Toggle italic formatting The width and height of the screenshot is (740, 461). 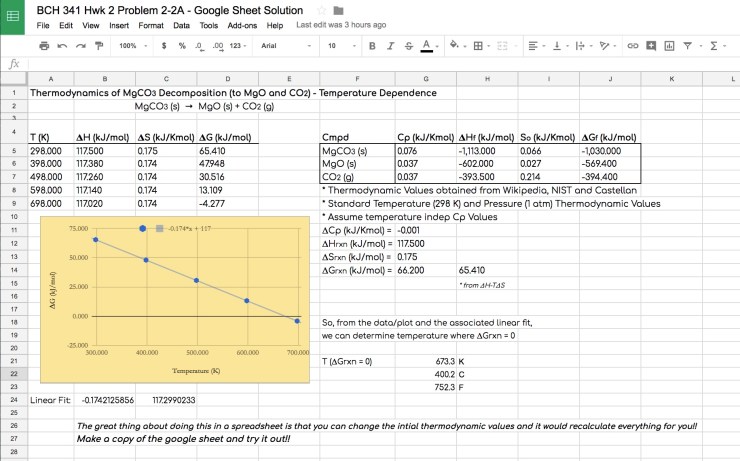[x=390, y=46]
